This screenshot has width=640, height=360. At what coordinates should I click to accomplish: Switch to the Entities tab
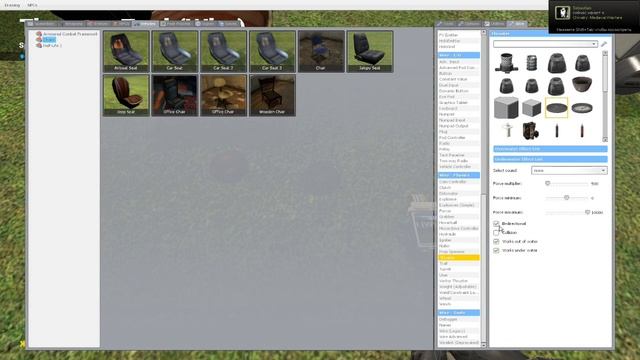[98, 24]
